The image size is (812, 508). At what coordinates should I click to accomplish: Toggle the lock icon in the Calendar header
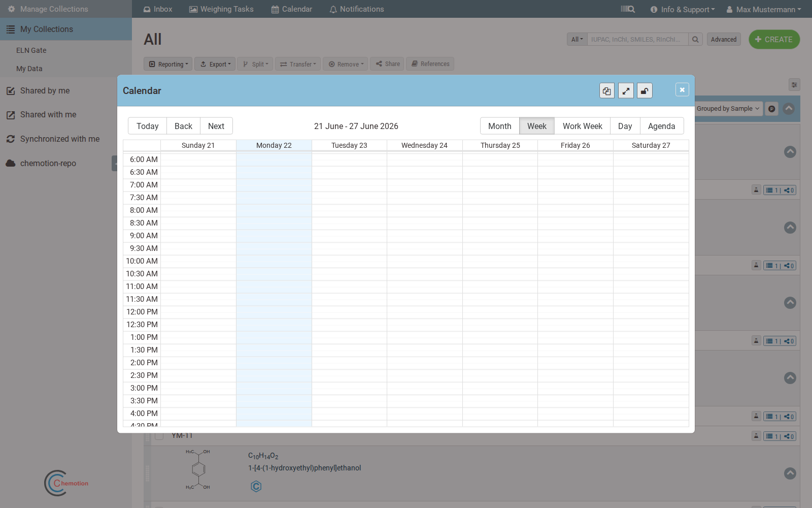point(645,91)
